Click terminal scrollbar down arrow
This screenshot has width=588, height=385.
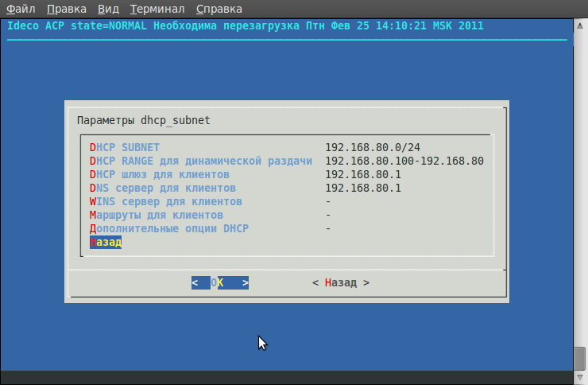pyautogui.click(x=580, y=378)
